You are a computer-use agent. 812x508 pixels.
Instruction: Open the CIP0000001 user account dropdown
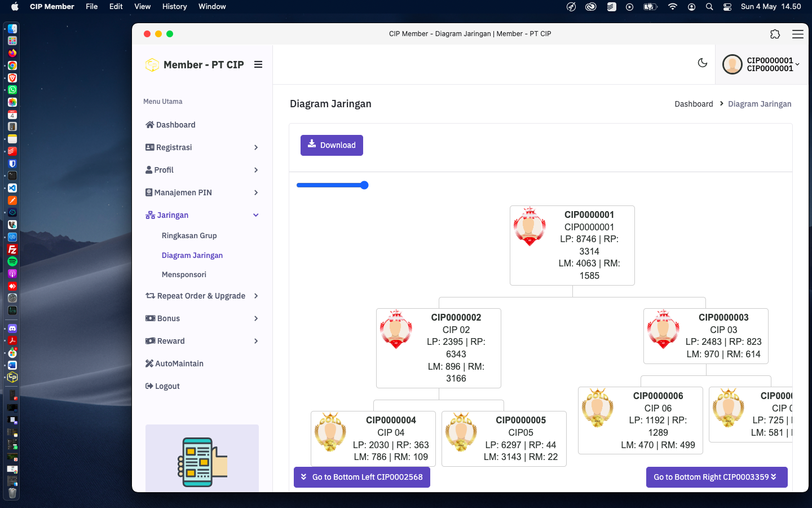tap(761, 64)
